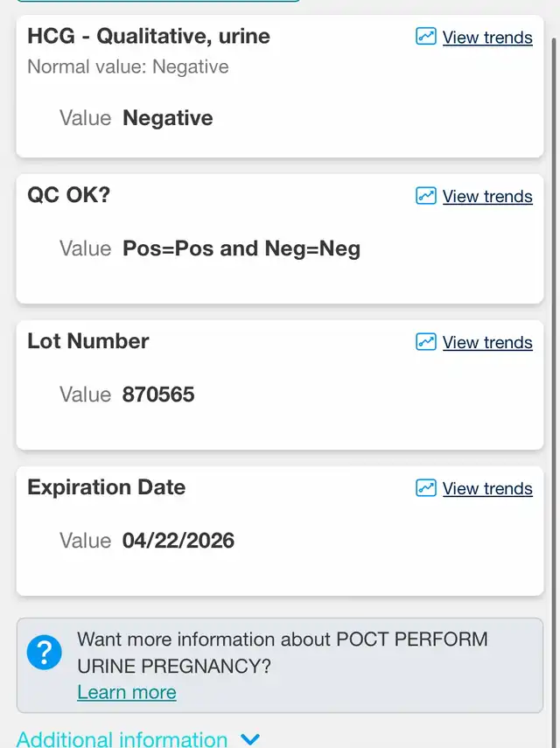Follow the Learn more link
This screenshot has width=560, height=748.
pos(127,692)
